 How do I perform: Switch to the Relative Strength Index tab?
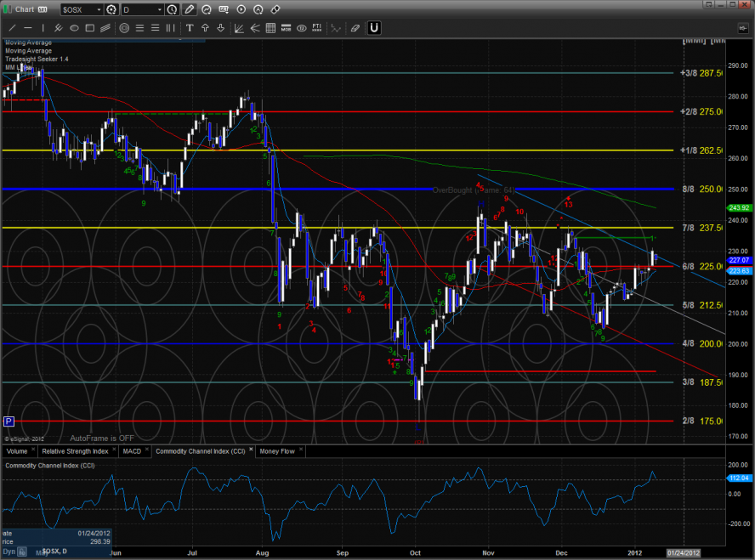[x=76, y=450]
